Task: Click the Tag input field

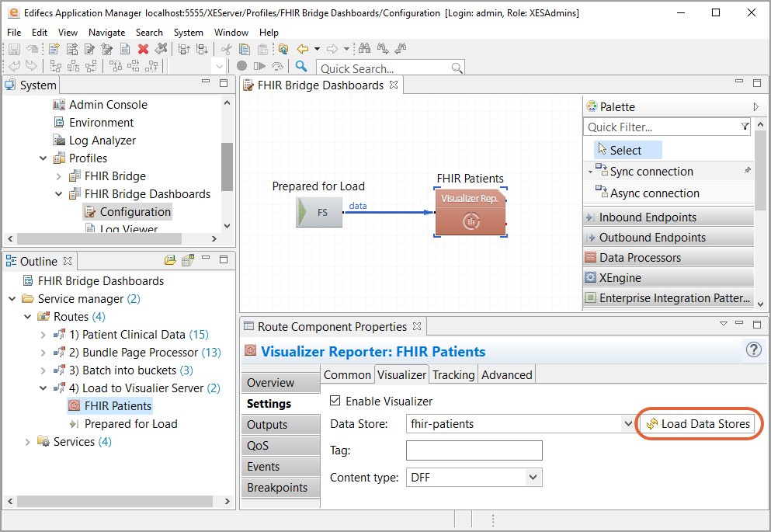Action: coord(474,450)
